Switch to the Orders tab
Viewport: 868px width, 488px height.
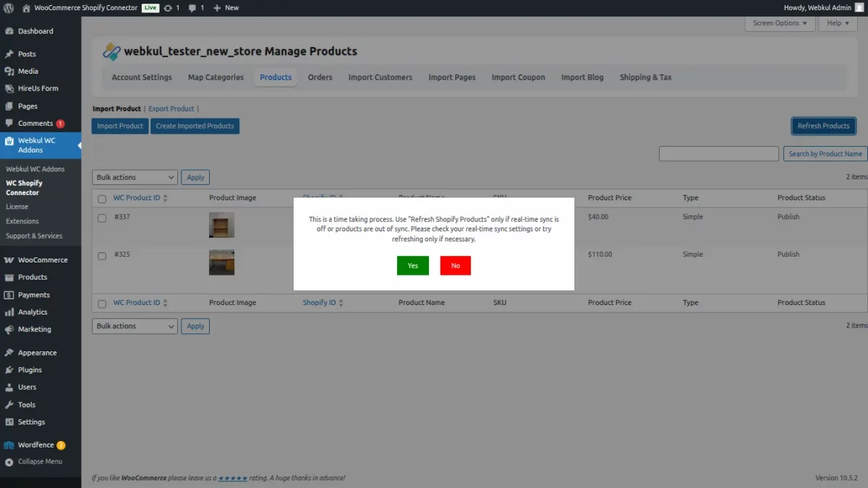pyautogui.click(x=320, y=77)
